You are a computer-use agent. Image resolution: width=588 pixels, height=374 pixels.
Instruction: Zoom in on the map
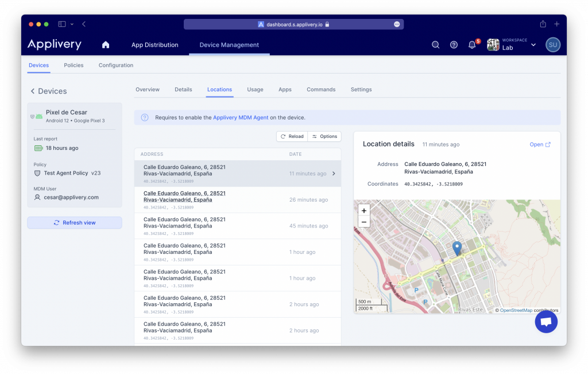(363, 210)
